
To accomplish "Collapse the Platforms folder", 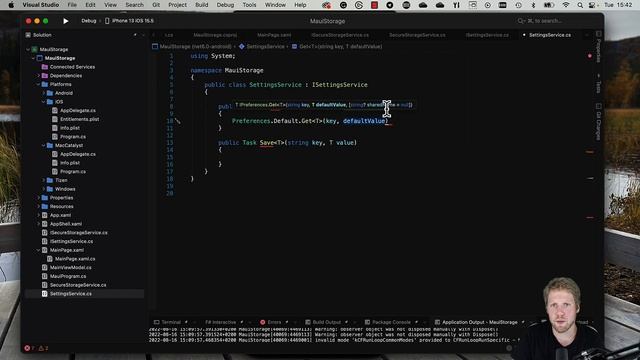I will 39,84.
